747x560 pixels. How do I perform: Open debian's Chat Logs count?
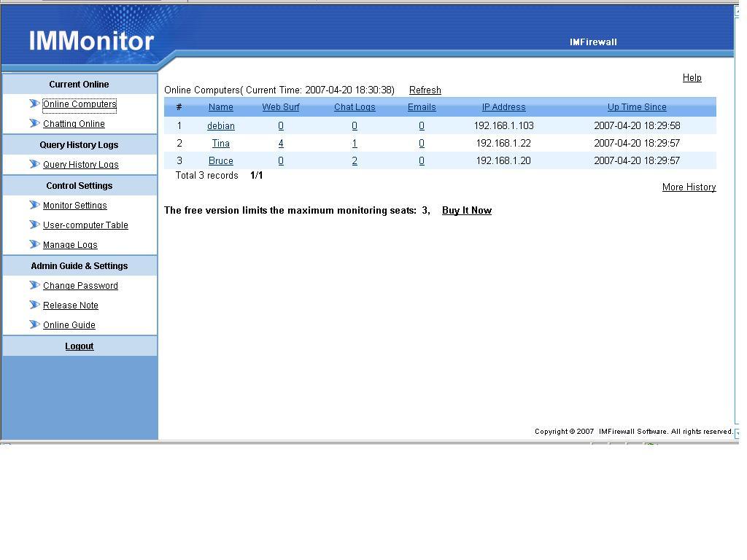tap(355, 125)
